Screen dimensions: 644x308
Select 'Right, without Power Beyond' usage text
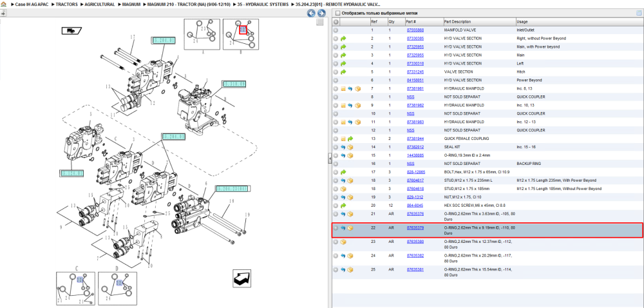click(x=541, y=38)
